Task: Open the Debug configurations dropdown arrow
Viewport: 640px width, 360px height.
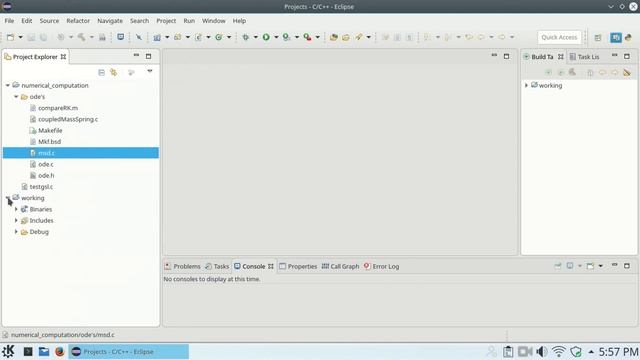Action: coord(256,37)
